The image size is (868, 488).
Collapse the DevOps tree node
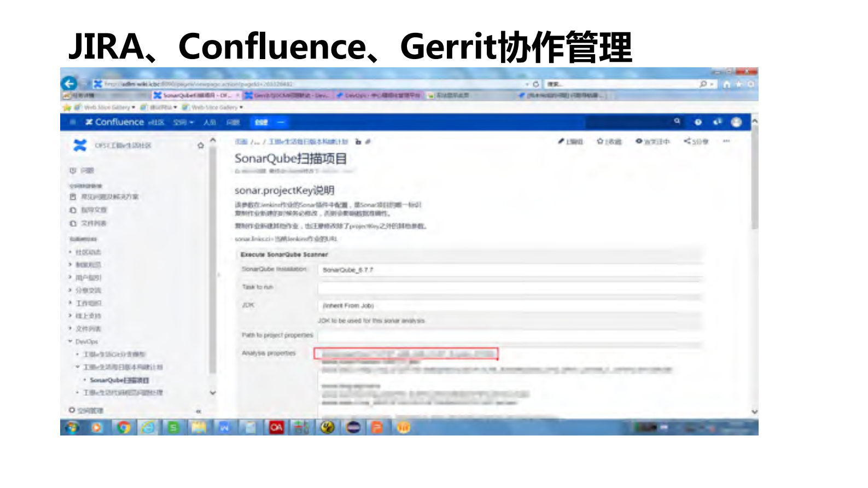[70, 341]
